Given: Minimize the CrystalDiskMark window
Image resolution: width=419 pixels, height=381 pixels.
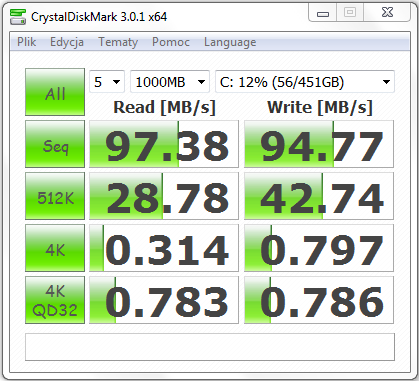Looking at the screenshot, I should 323,13.
